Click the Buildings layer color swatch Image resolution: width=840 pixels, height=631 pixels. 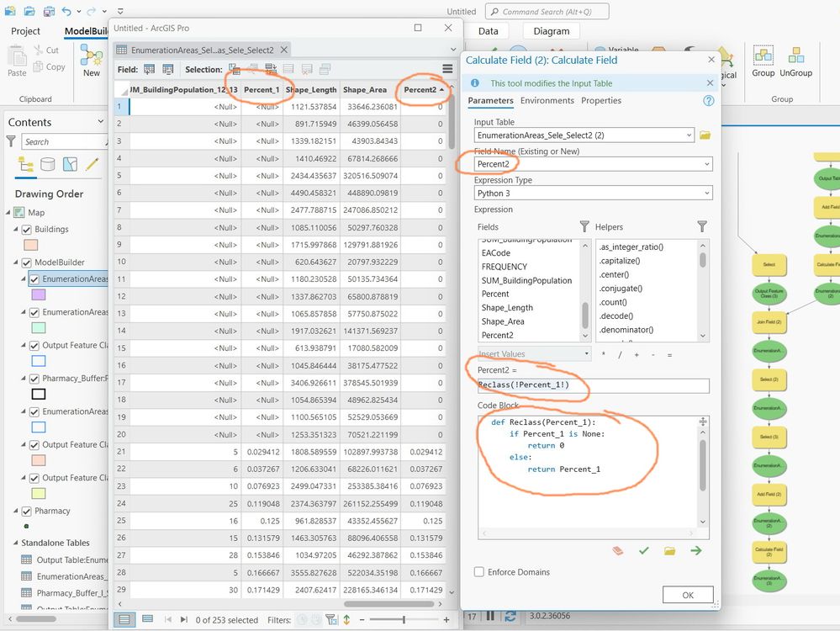click(x=31, y=245)
